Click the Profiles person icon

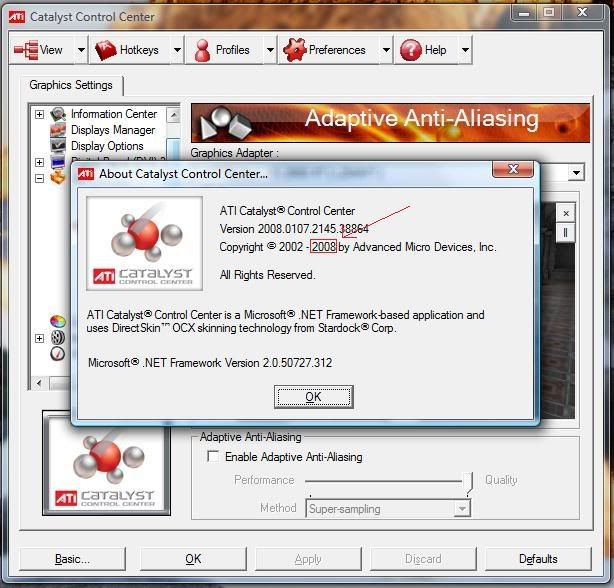point(202,51)
